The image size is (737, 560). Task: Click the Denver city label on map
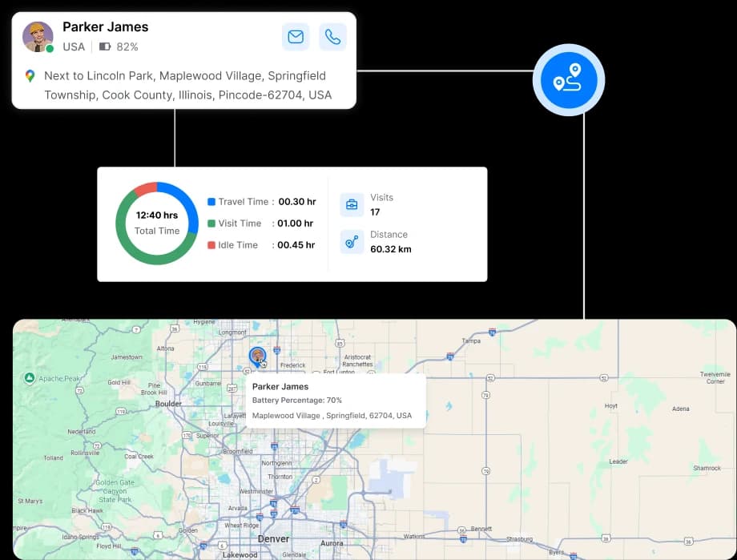point(273,539)
